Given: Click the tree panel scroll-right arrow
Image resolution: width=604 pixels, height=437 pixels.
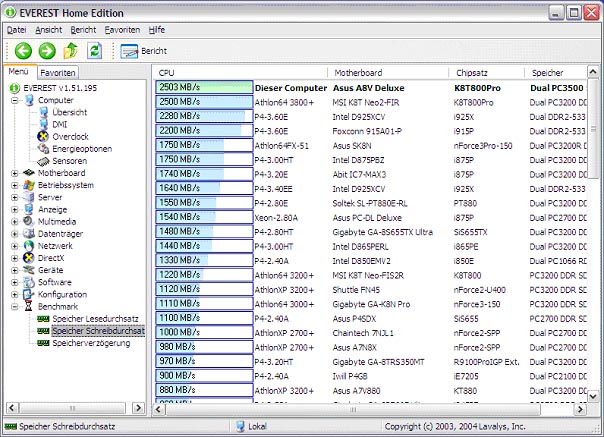Looking at the screenshot, I should (138, 408).
